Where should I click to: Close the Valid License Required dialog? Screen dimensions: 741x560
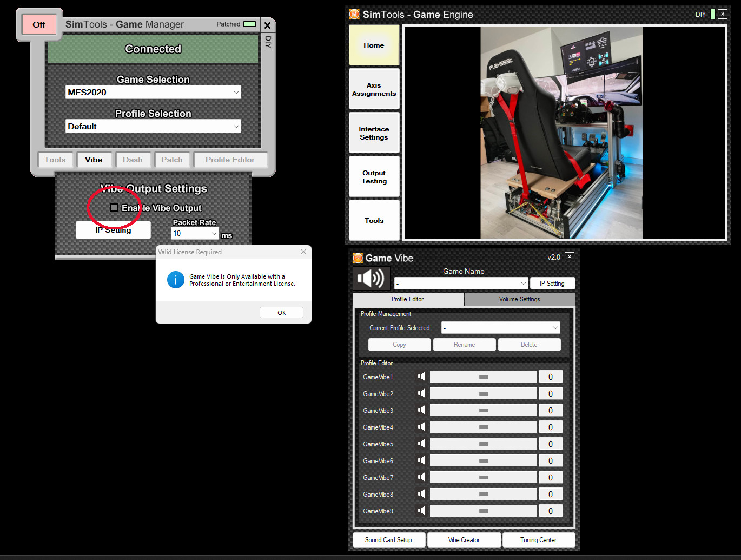click(x=303, y=252)
